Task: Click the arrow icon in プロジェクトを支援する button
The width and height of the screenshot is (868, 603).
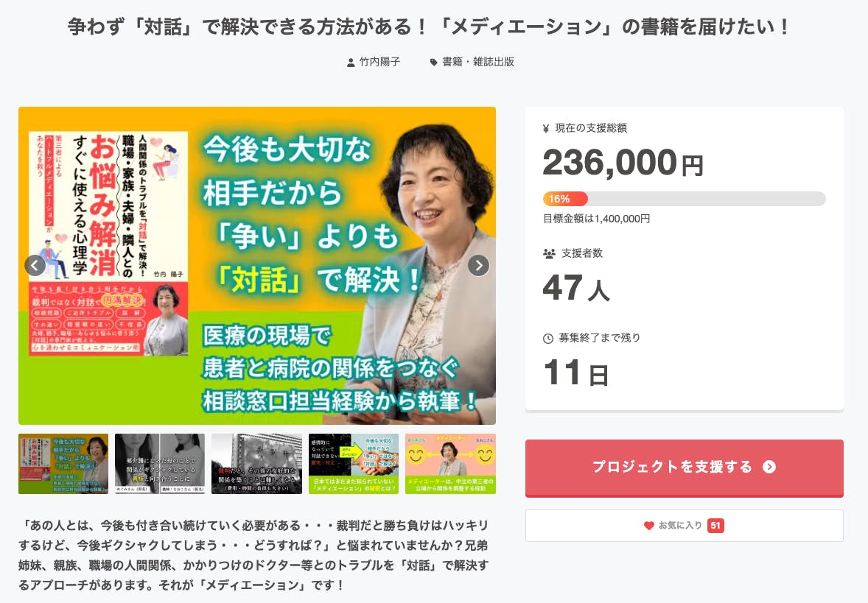Action: click(x=769, y=467)
